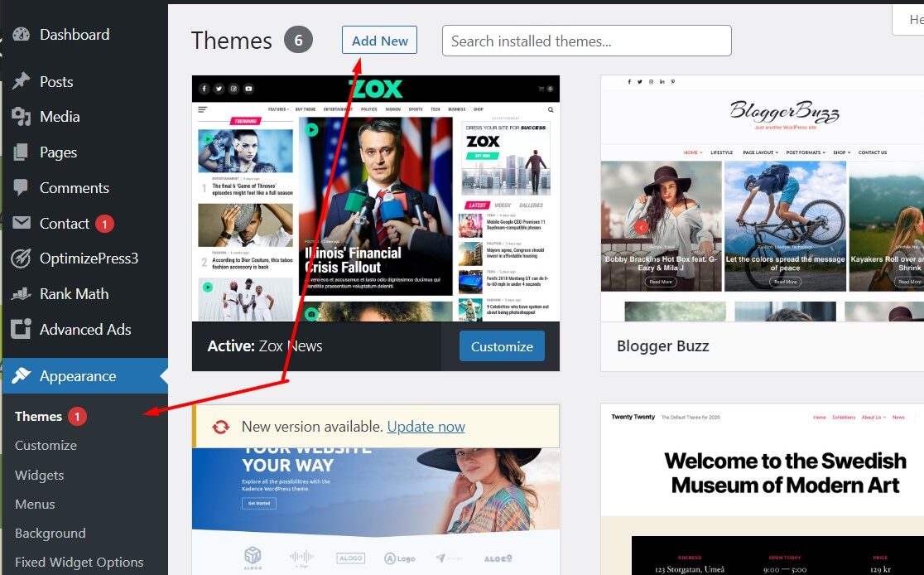924x575 pixels.
Task: Select Themes submenu item
Action: point(38,417)
